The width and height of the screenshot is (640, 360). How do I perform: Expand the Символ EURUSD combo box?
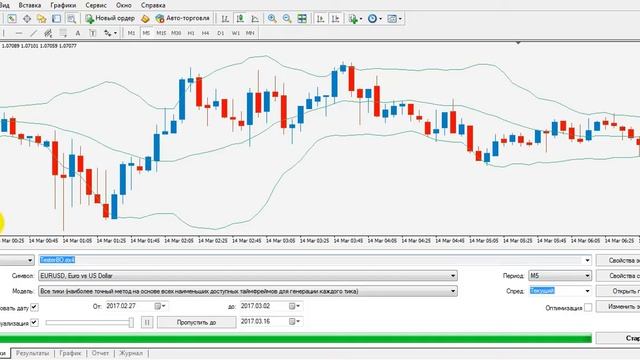click(453, 276)
